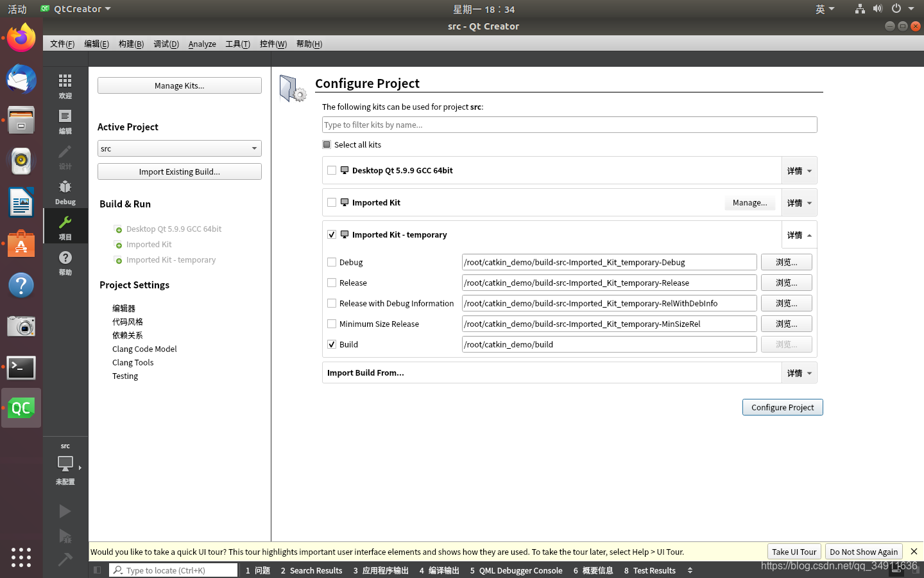Click the Configure Project button

click(783, 407)
